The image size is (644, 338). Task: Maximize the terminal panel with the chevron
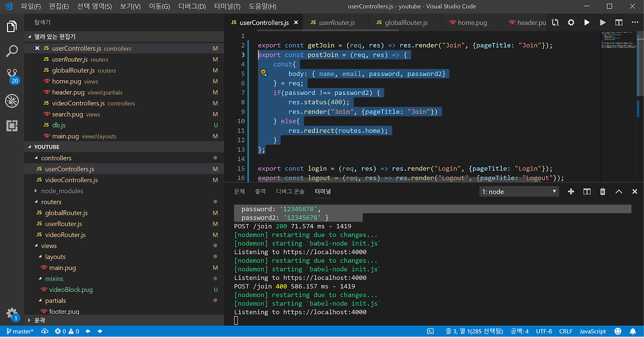coord(619,191)
